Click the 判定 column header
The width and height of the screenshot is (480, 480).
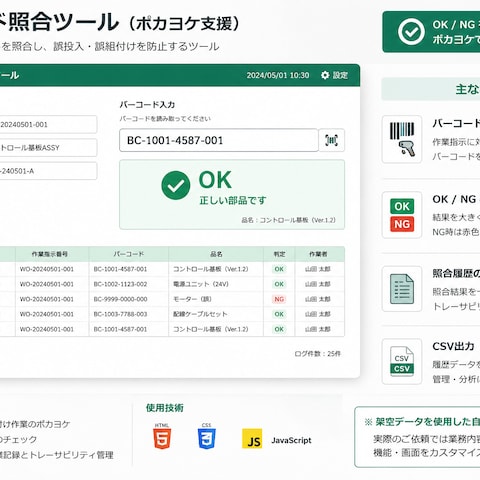(279, 254)
